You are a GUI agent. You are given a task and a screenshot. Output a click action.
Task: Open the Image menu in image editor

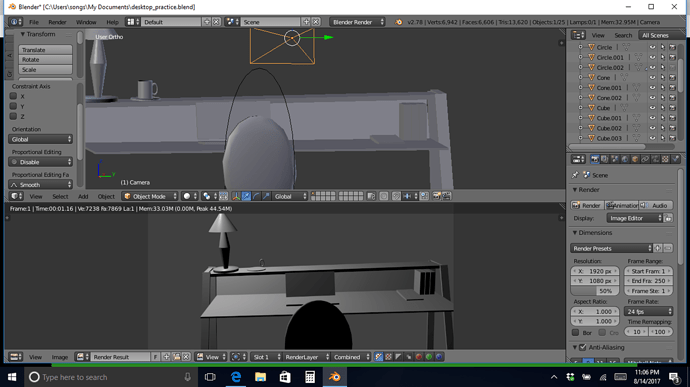coord(60,357)
